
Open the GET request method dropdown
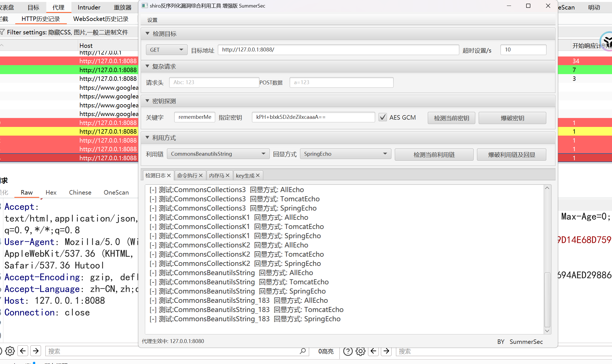[x=166, y=50]
